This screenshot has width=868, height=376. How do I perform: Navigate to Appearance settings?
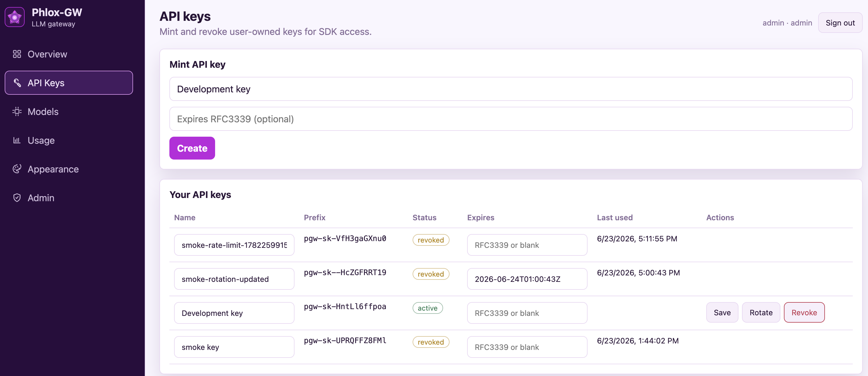[x=69, y=169]
